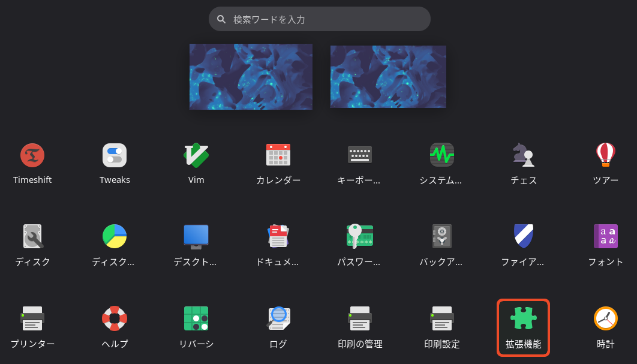Launch 印刷の管理 print management

click(360, 318)
